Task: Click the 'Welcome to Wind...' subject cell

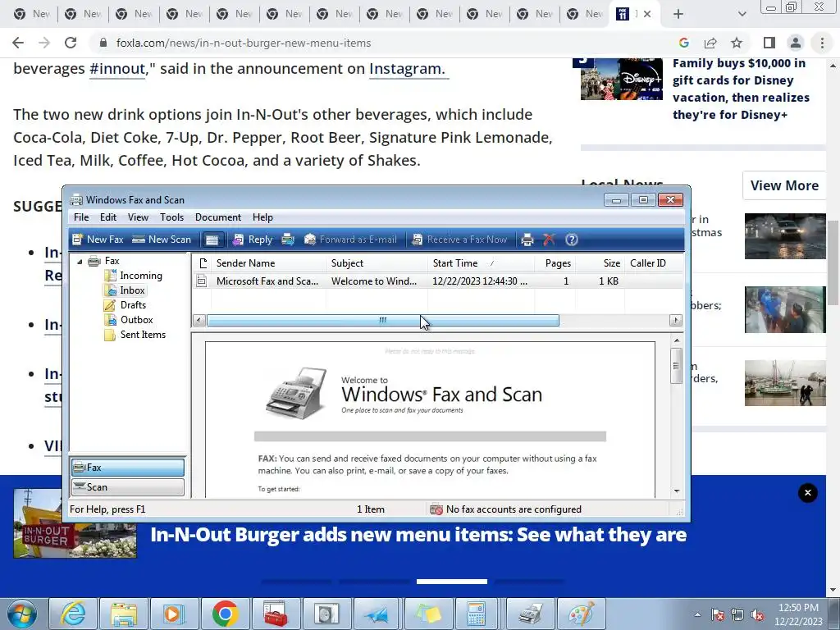Action: tap(374, 281)
